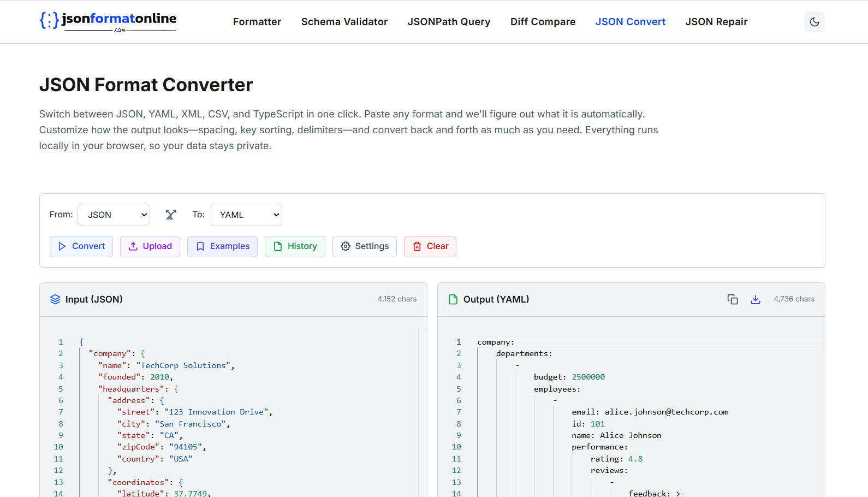
Task: Click the "country": "USA" input line
Action: coord(154,459)
